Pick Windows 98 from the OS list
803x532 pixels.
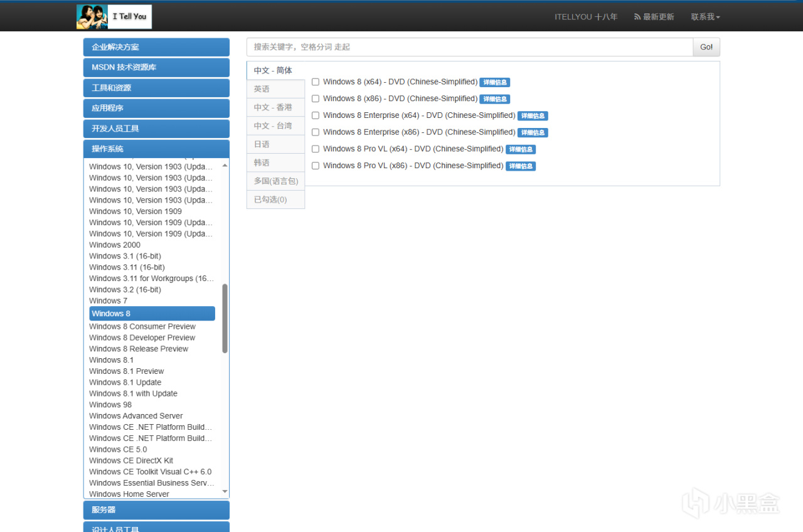[110, 405]
